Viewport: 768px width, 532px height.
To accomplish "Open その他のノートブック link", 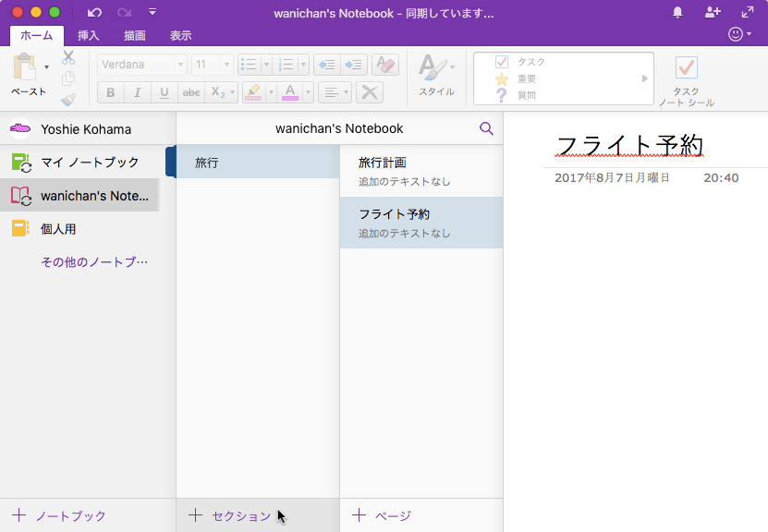I will (94, 262).
